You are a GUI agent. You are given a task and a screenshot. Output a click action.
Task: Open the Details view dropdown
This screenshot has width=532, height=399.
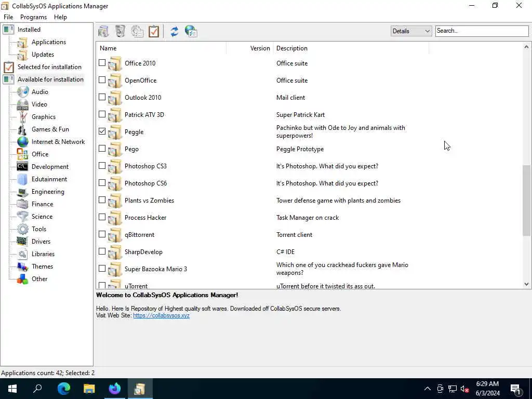point(411,31)
